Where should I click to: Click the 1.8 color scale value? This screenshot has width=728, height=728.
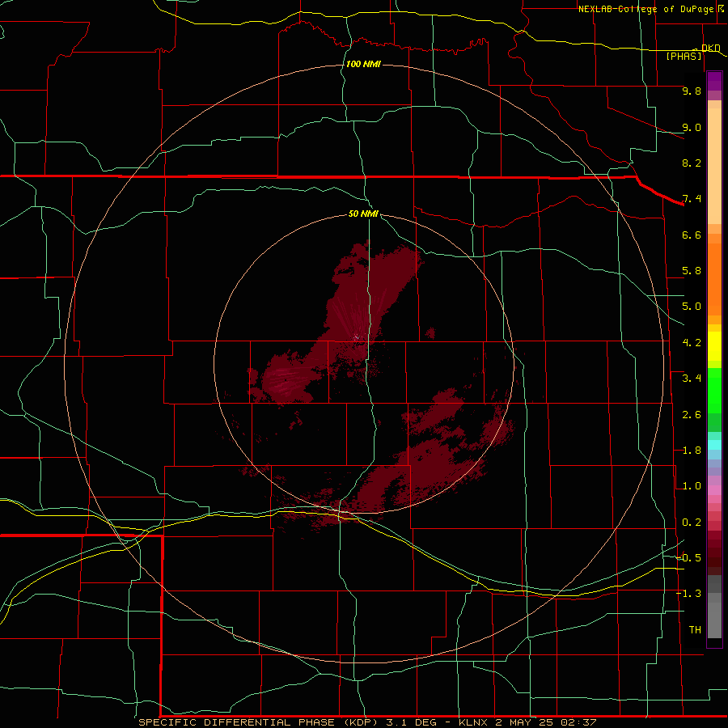pyautogui.click(x=692, y=451)
